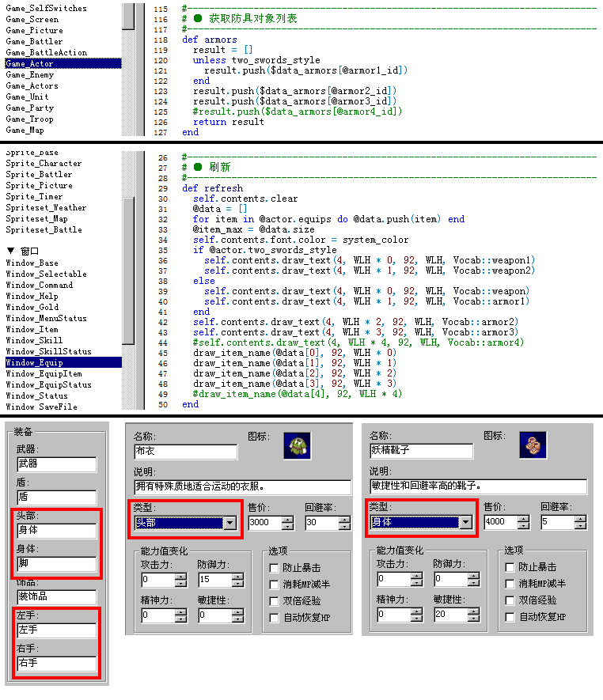Select Window_EquipStatus script

point(49,384)
